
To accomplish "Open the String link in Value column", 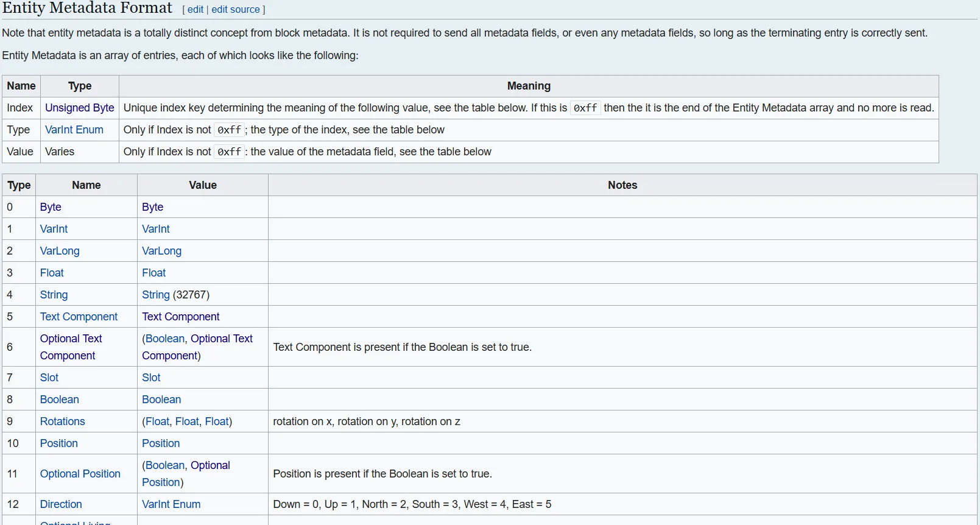I will 155,295.
